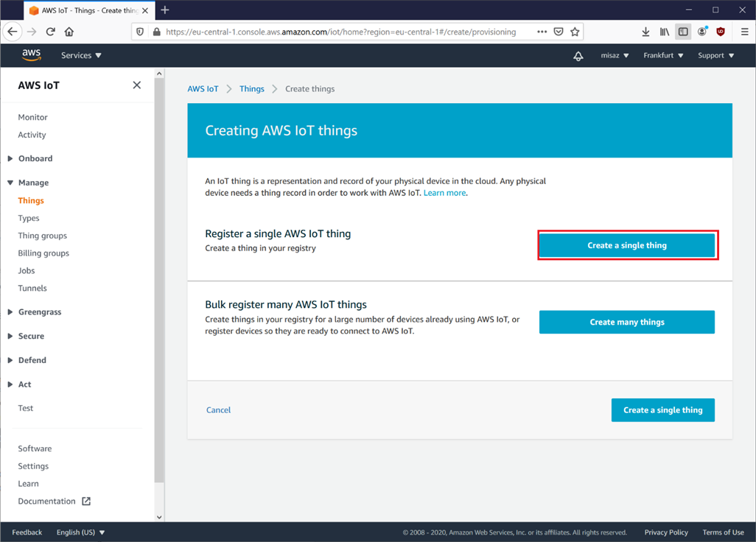Save page to Pocket

559,32
